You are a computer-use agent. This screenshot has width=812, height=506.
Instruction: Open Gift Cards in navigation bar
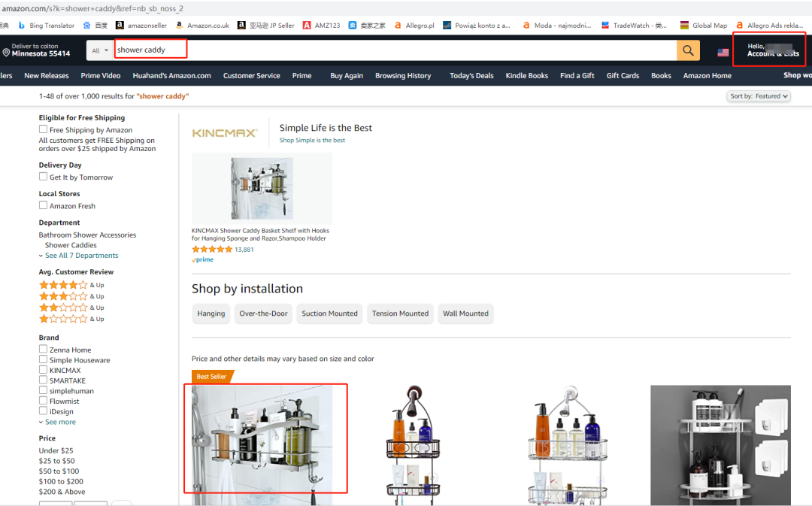click(623, 76)
